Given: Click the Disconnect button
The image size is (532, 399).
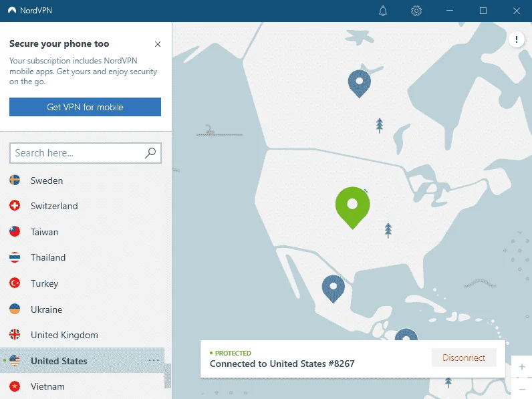Looking at the screenshot, I should click(464, 358).
